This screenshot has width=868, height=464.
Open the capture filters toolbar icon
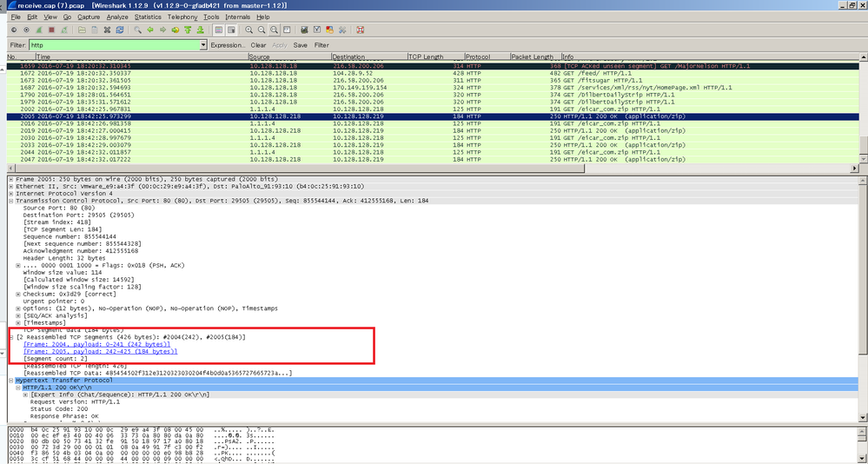(x=304, y=30)
